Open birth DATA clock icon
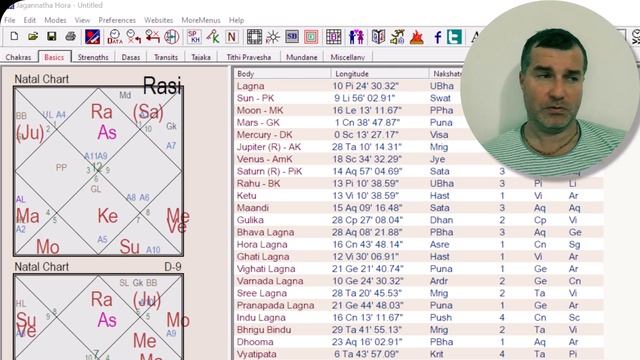 [x=114, y=37]
